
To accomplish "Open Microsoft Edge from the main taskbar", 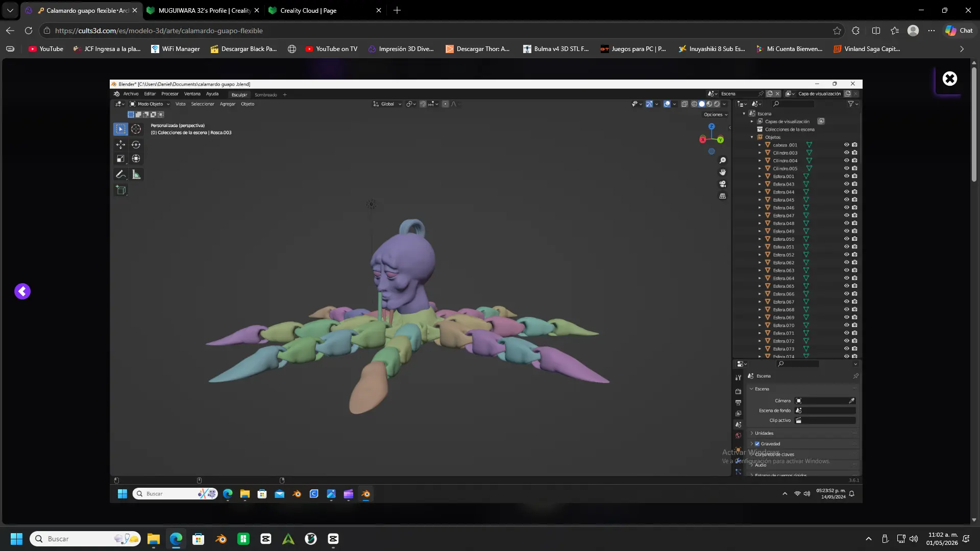I will tap(176, 539).
